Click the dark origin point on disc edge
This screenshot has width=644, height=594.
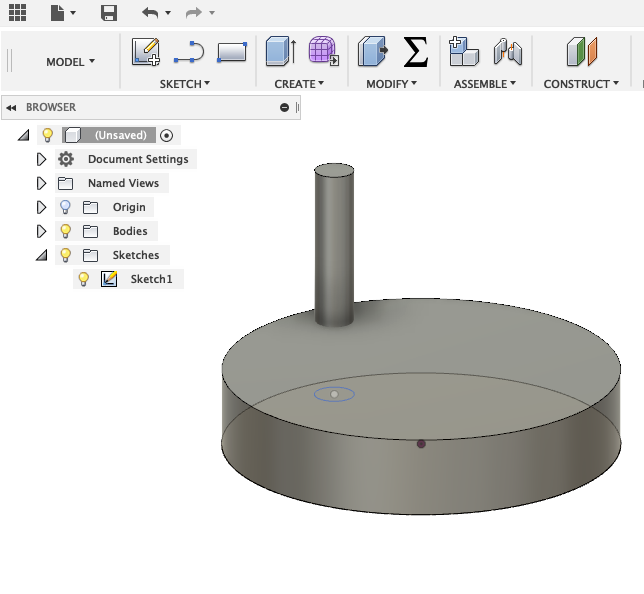click(x=421, y=444)
